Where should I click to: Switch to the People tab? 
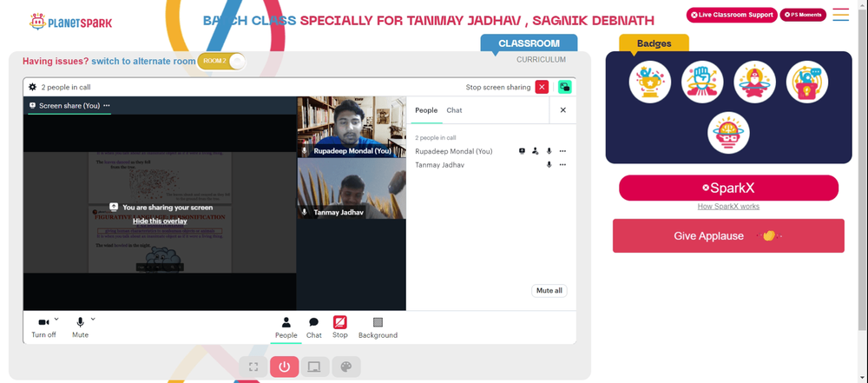tap(426, 110)
